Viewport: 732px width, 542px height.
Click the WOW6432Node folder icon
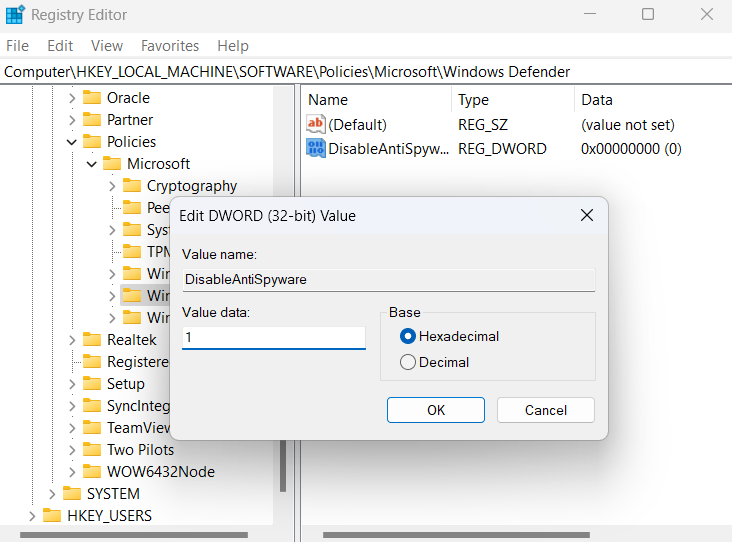[x=92, y=472]
